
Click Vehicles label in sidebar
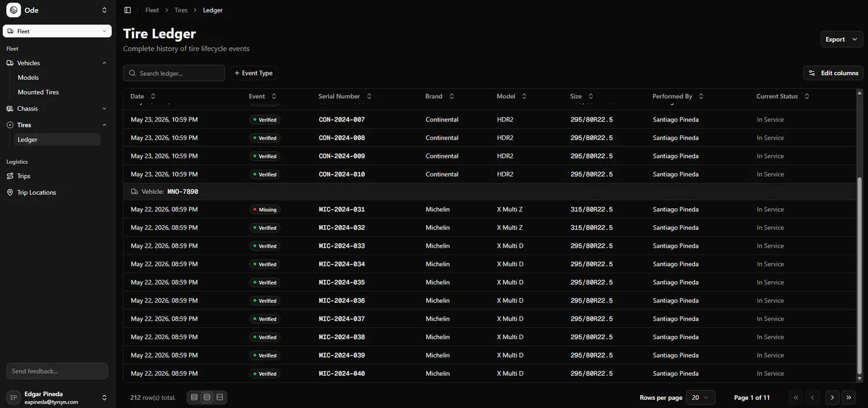pos(29,63)
